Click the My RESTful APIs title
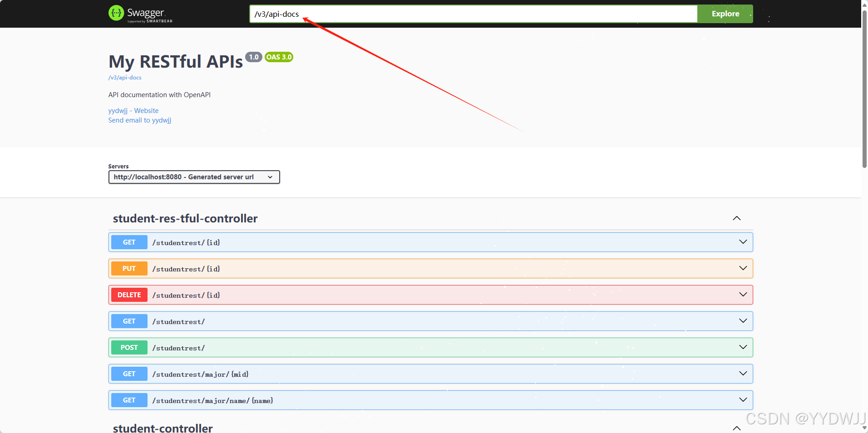Viewport: 868px width, 433px height. [x=176, y=62]
